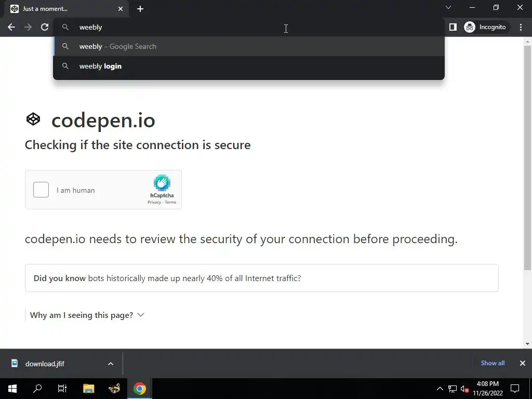Click the magnifier icon in the address bar

65,27
